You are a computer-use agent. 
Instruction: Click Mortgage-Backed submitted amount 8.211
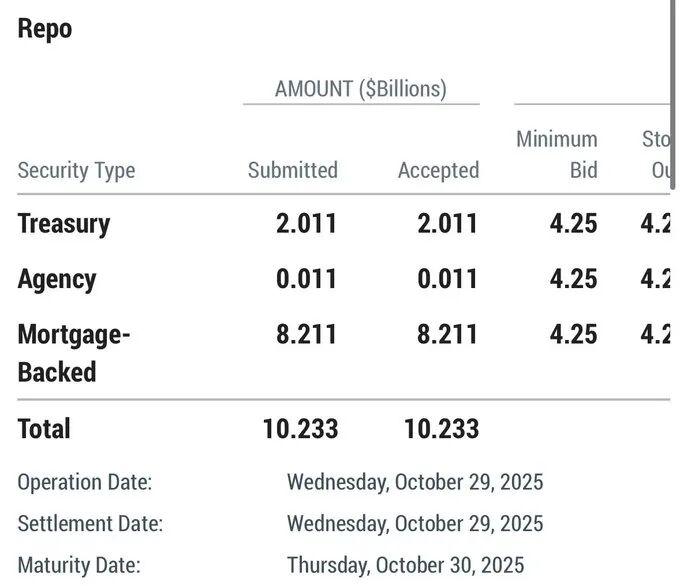(306, 334)
